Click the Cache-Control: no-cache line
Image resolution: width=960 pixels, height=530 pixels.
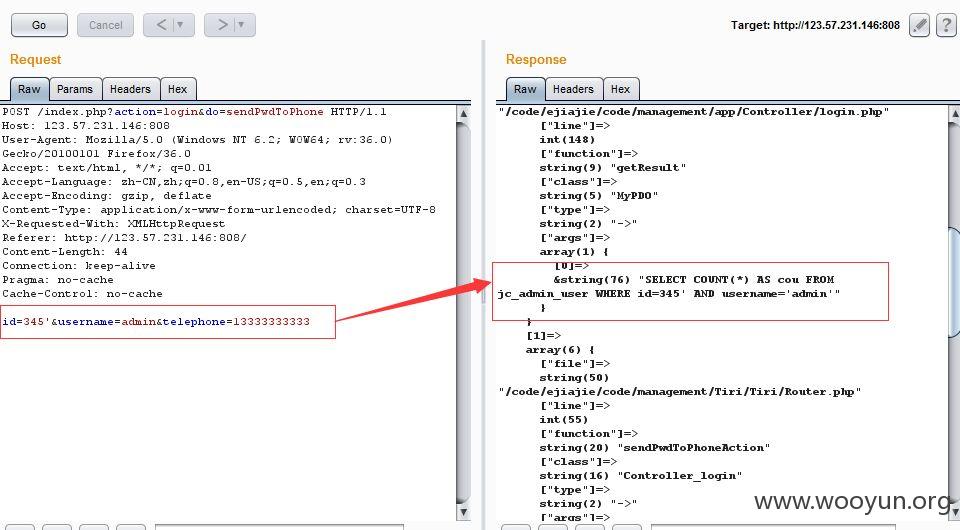tap(82, 294)
